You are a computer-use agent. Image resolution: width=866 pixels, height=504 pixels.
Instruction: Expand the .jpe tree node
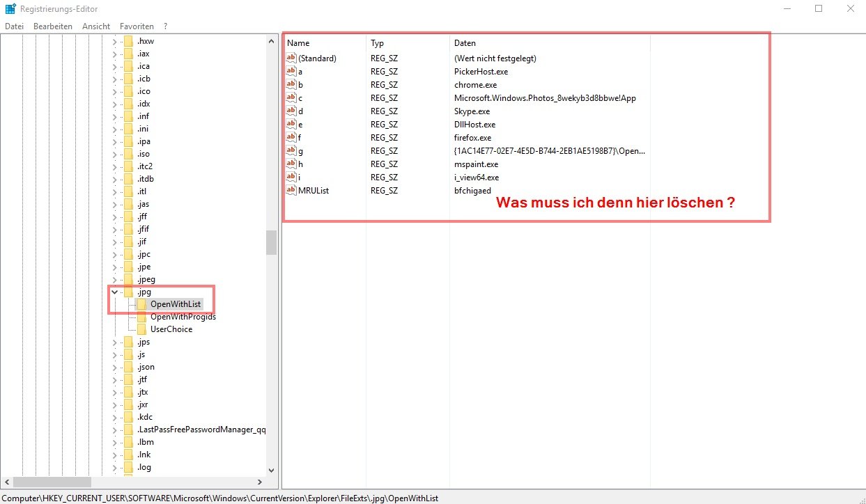pyautogui.click(x=115, y=267)
